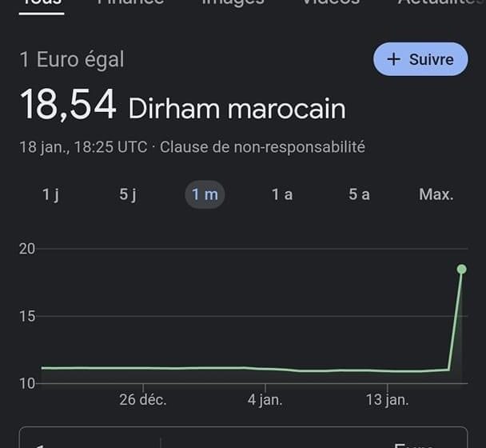
Task: Select the 1 j time range
Action: pos(50,194)
